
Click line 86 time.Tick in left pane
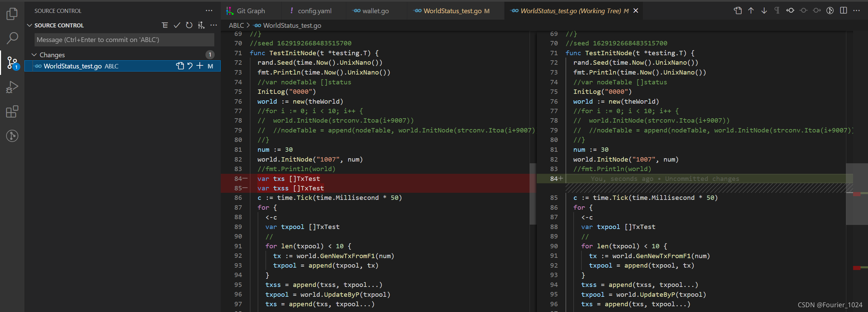click(330, 197)
